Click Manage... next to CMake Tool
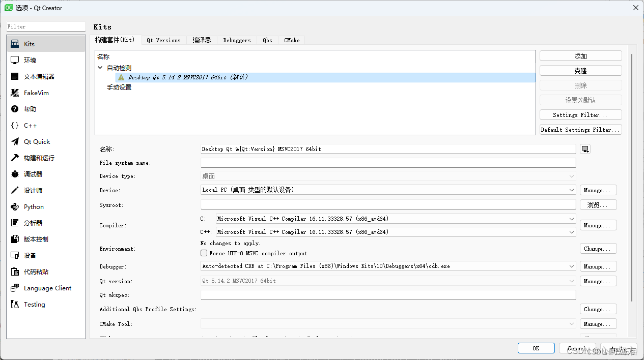This screenshot has height=360, width=644. click(598, 324)
